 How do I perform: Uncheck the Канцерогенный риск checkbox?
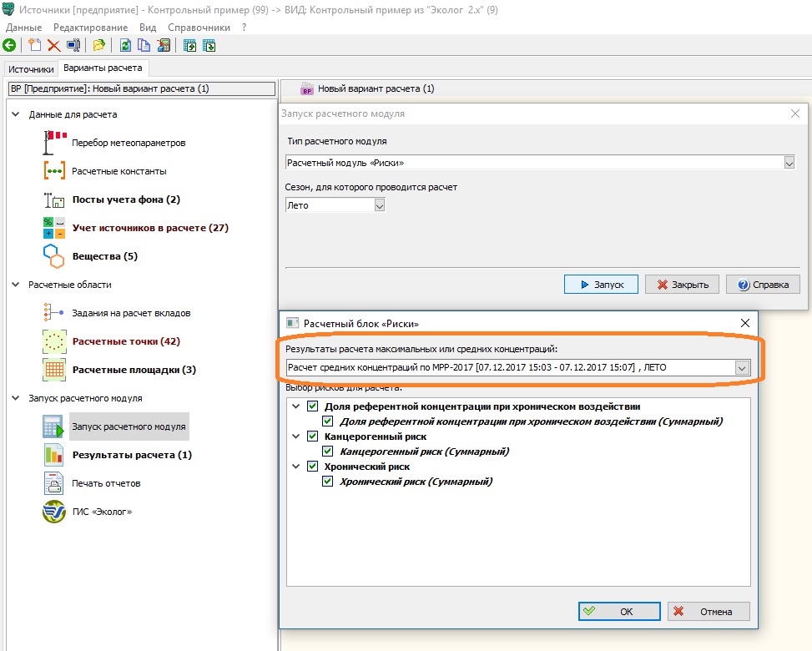tap(313, 437)
